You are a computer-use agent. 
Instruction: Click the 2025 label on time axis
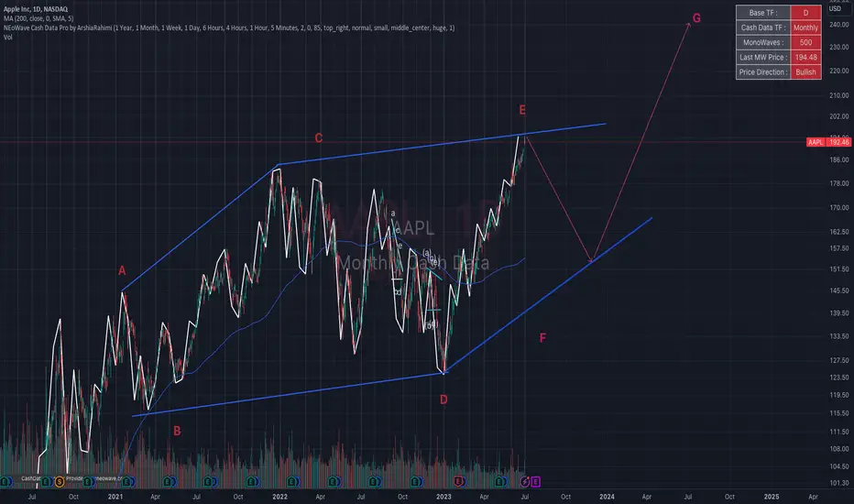coord(772,497)
